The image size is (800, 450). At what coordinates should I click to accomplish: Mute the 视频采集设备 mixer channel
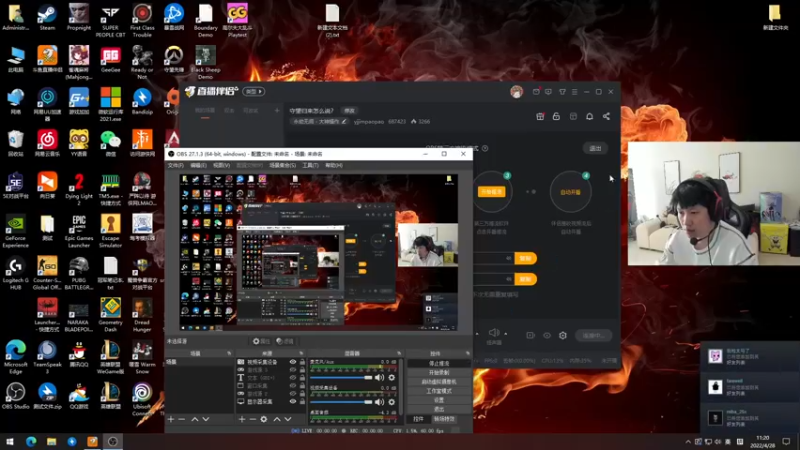pos(379,402)
